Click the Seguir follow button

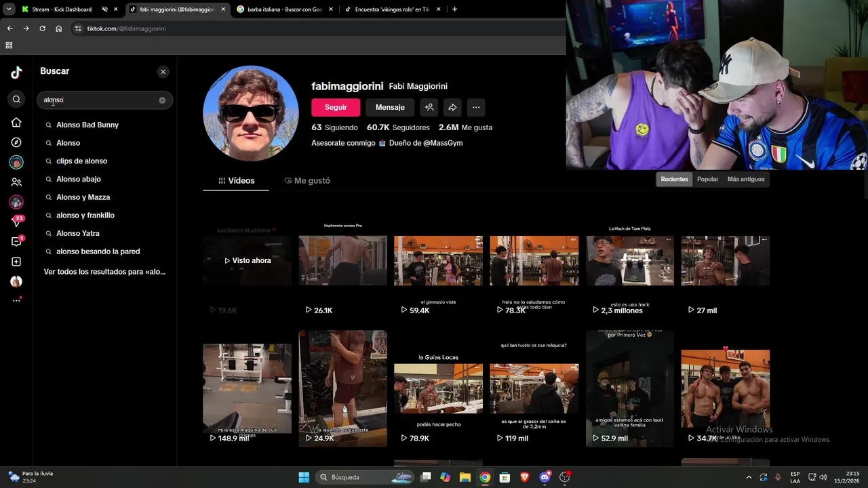(x=336, y=107)
